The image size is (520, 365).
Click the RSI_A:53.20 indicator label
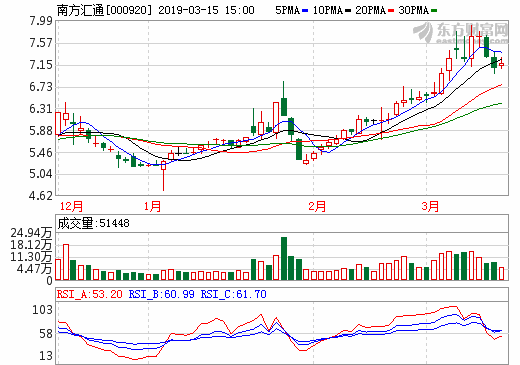tap(90, 294)
